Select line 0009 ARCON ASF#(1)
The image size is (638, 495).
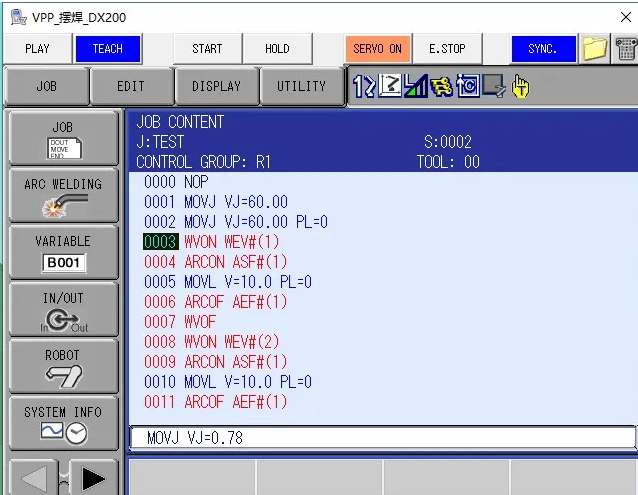coord(215,362)
